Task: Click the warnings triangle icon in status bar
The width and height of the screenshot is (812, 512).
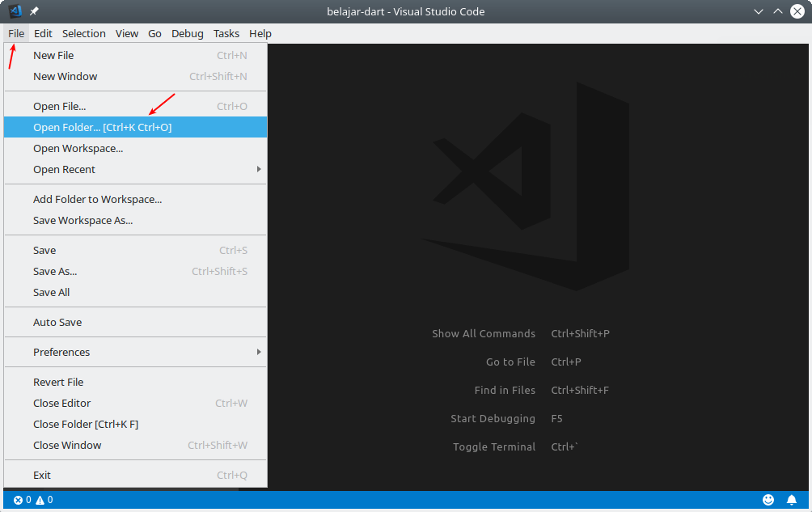Action: click(40, 500)
